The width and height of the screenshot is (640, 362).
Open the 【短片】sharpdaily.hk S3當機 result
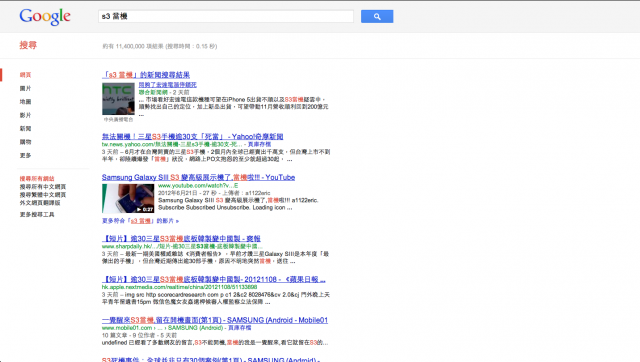click(x=181, y=238)
